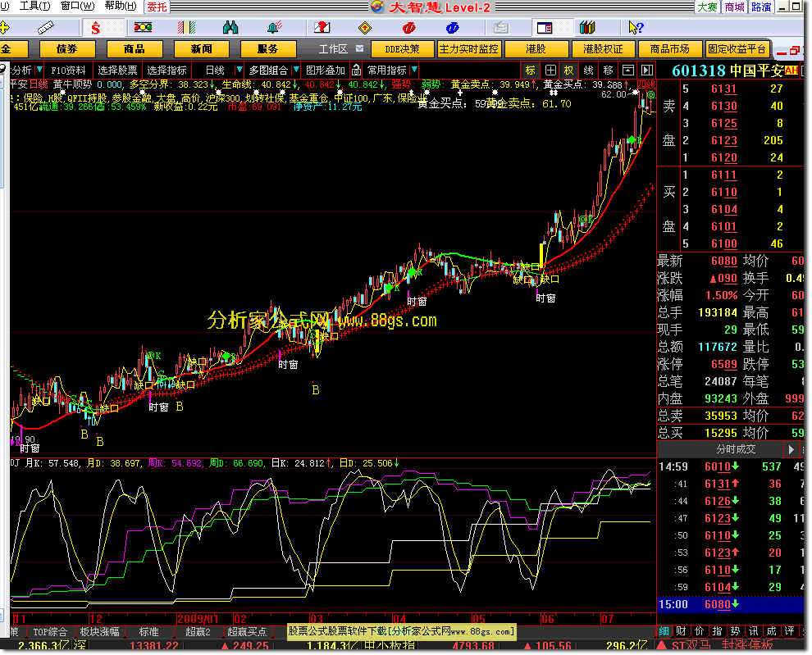Click the lock icon beside 图形叠加
Screen dimensions: 812x655
pos(356,70)
